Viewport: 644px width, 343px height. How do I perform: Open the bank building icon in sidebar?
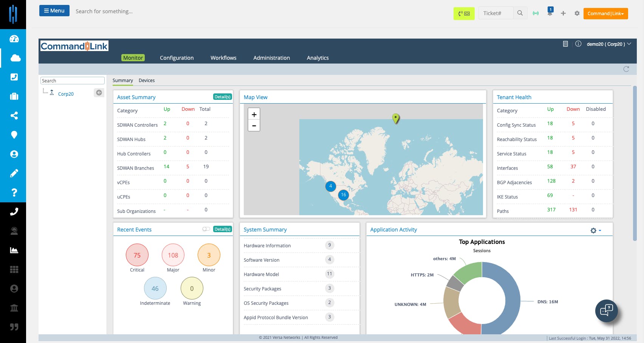coord(14,308)
